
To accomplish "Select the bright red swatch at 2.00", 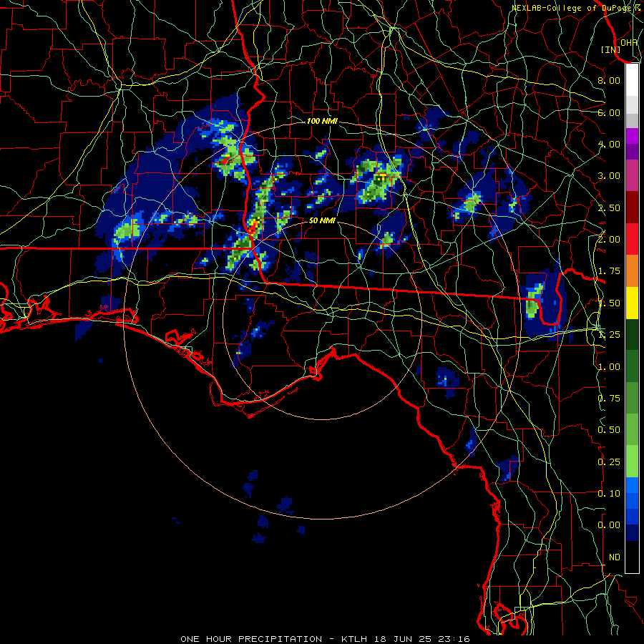I will [632, 239].
